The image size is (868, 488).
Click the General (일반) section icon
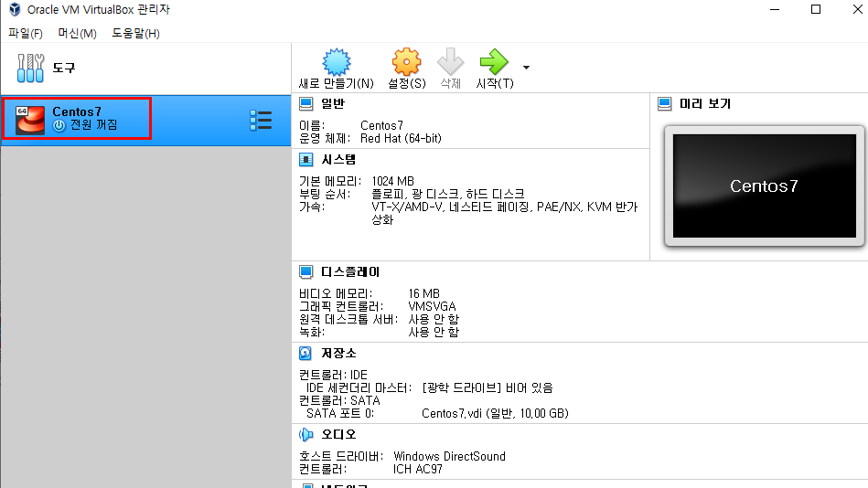pos(306,103)
